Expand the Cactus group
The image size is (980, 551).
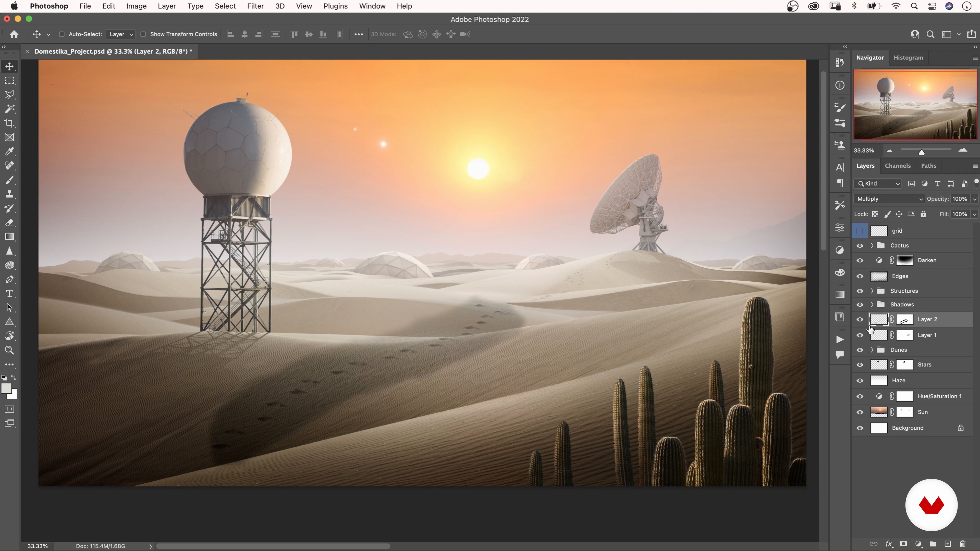pyautogui.click(x=872, y=246)
